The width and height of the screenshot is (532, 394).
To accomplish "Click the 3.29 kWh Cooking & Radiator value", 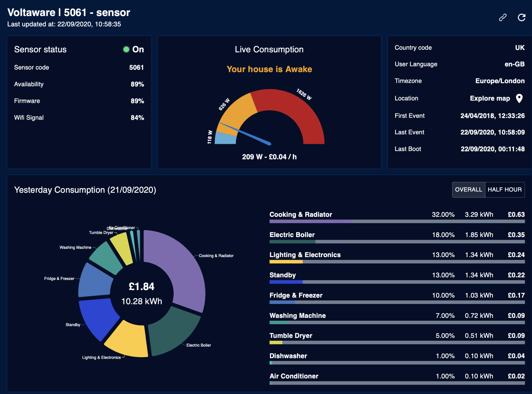I will click(479, 215).
